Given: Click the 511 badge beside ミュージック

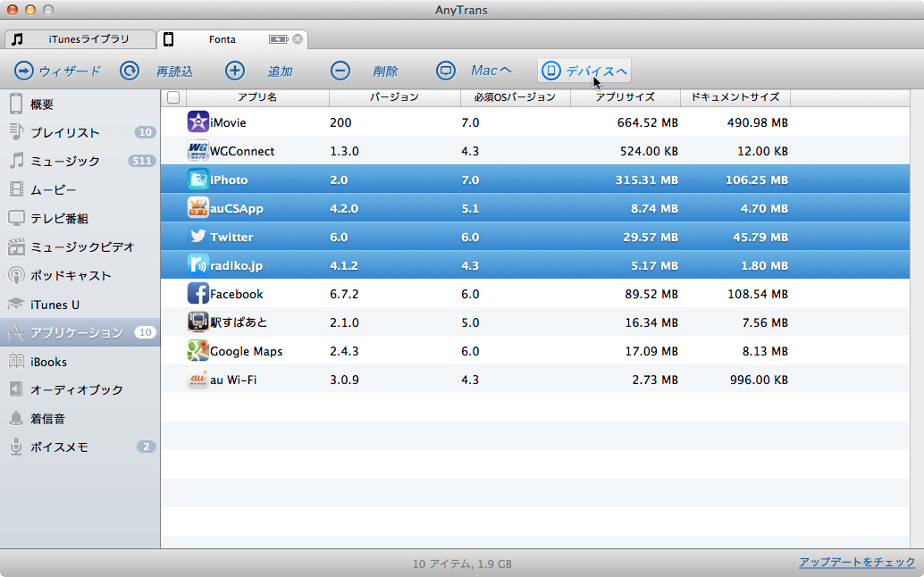Looking at the screenshot, I should (141, 161).
